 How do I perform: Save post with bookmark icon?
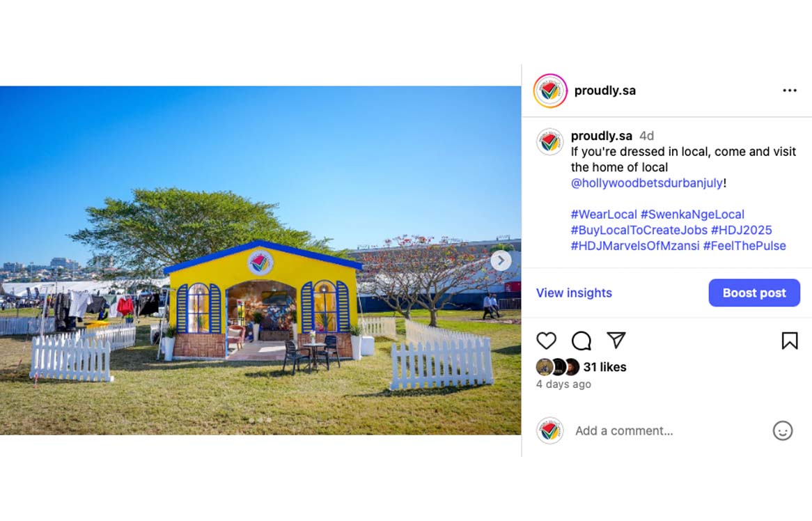point(789,341)
